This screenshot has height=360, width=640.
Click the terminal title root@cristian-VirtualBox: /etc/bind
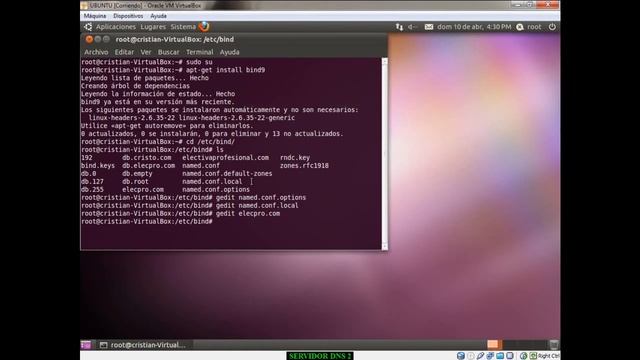pos(175,40)
